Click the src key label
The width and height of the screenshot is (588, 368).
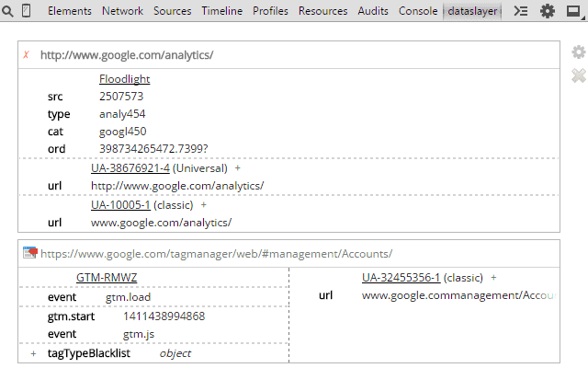[55, 97]
